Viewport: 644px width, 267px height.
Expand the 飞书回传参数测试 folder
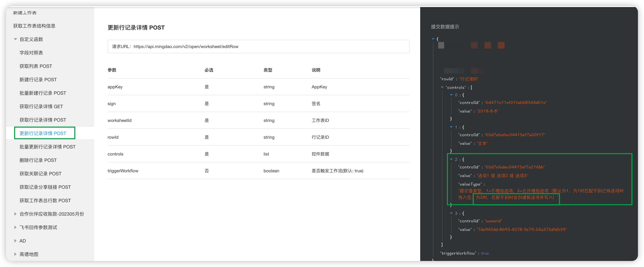15,227
